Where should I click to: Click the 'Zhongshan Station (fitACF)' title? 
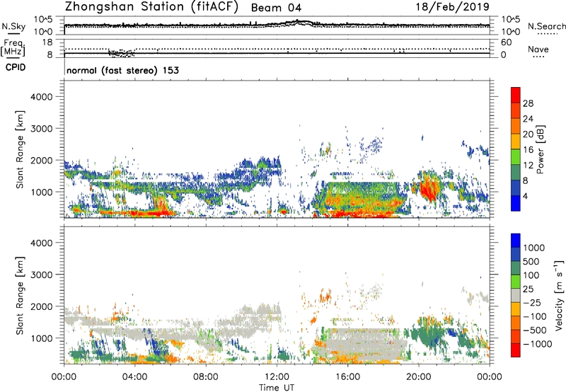click(151, 7)
